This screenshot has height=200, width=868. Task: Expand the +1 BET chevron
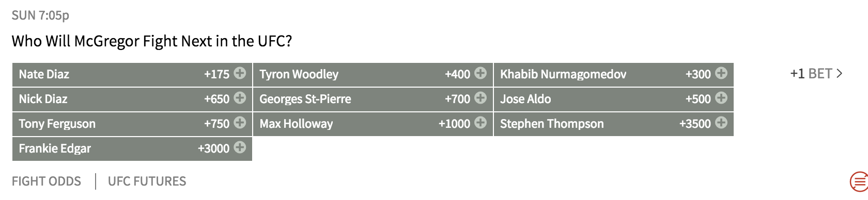coord(816,74)
